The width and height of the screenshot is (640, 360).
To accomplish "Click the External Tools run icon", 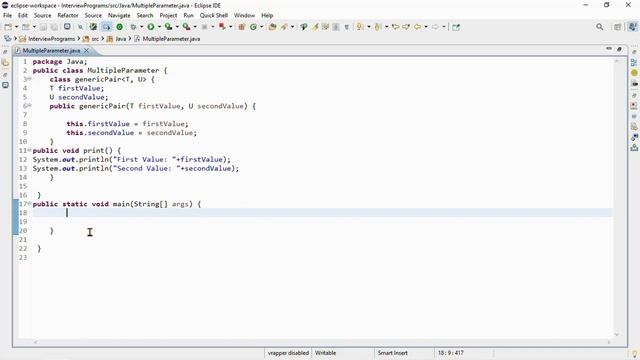I will coord(186,27).
